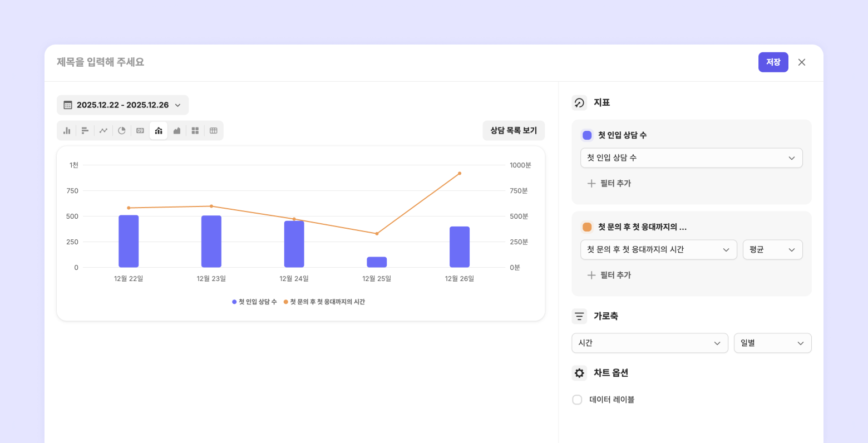The width and height of the screenshot is (868, 443).
Task: Open the 일별 interval dropdown
Action: tap(772, 343)
